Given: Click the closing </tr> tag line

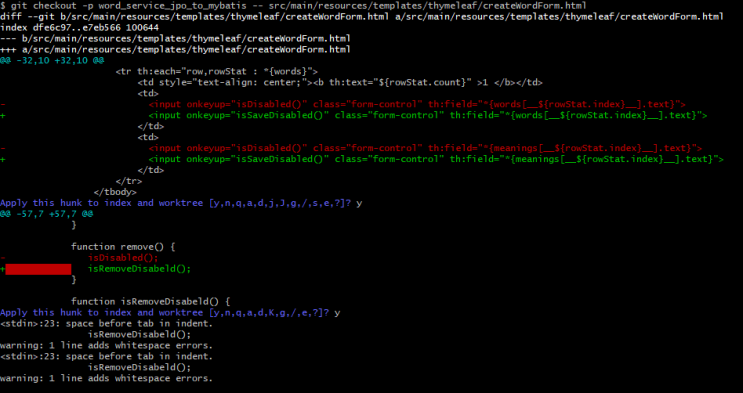Looking at the screenshot, I should click(128, 181).
